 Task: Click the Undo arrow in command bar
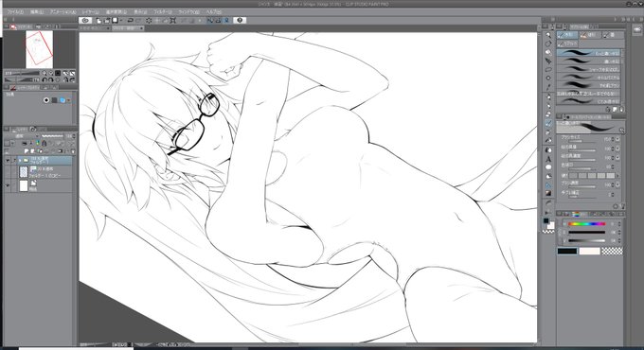pos(130,20)
